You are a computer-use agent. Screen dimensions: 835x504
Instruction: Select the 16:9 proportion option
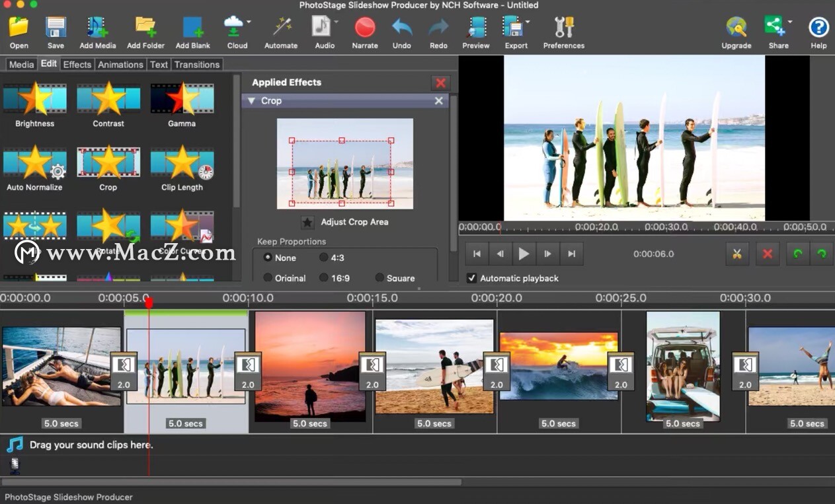pos(324,277)
